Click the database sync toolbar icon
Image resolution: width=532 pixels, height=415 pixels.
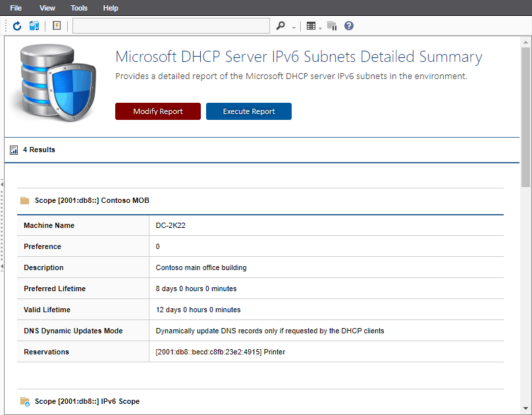click(34, 26)
